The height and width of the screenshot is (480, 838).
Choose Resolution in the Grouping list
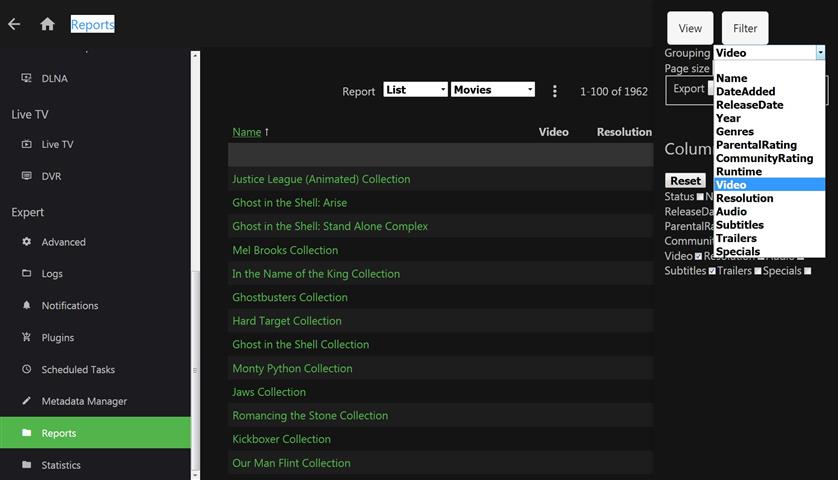[769, 198]
